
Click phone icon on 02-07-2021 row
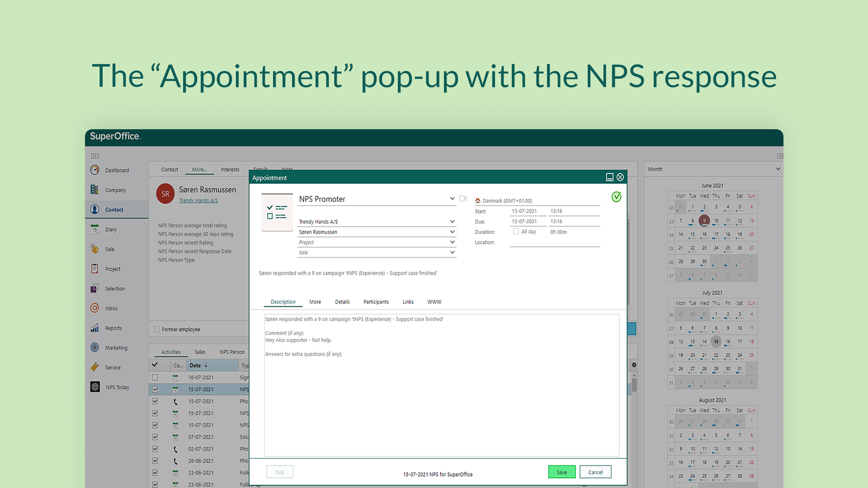pos(175,449)
